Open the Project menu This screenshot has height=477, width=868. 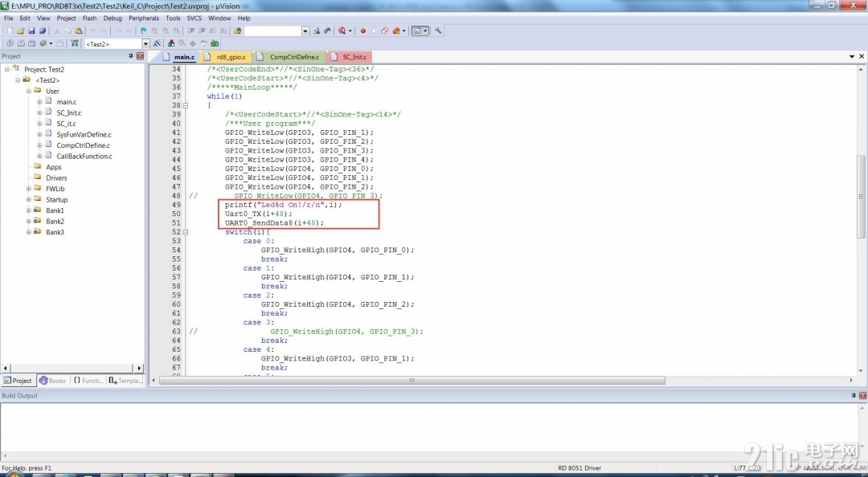[66, 18]
